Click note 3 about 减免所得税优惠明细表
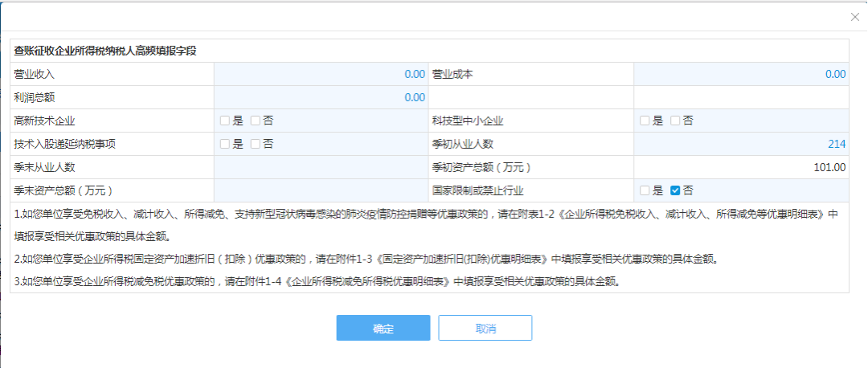This screenshot has width=868, height=368. point(319,281)
